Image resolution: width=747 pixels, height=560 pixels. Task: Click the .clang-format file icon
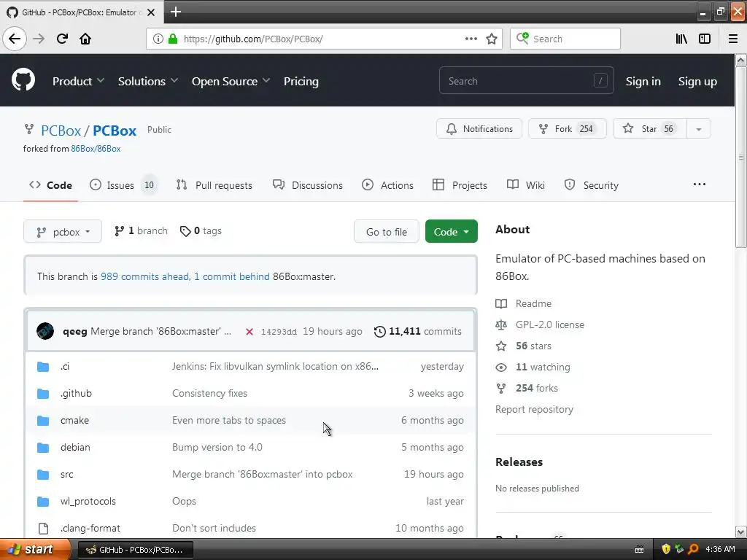[x=43, y=528]
